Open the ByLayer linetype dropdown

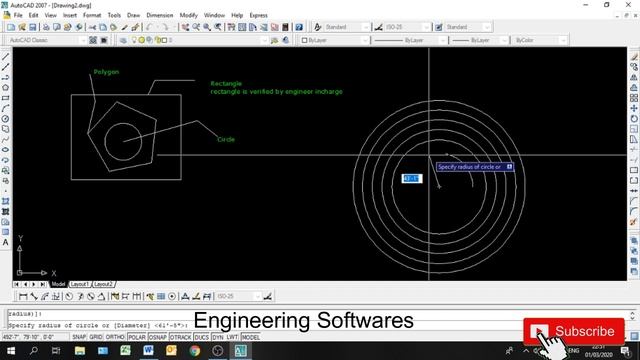[x=443, y=40]
